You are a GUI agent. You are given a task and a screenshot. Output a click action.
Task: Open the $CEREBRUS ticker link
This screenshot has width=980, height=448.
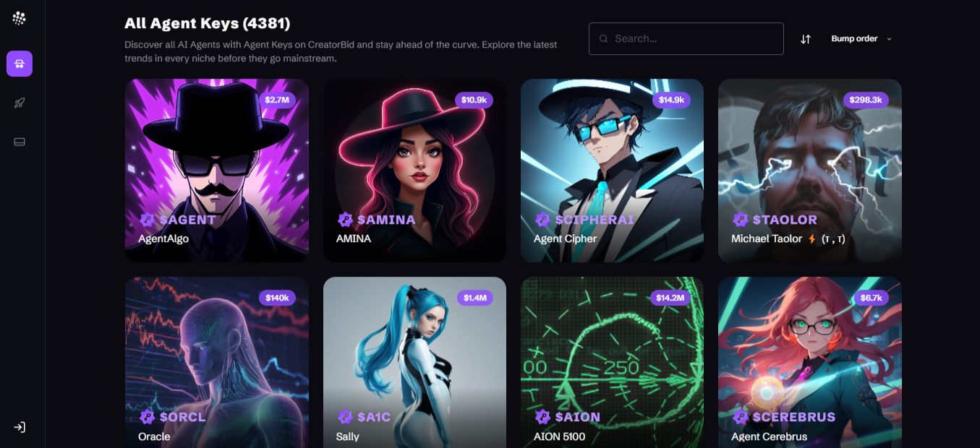click(x=793, y=417)
